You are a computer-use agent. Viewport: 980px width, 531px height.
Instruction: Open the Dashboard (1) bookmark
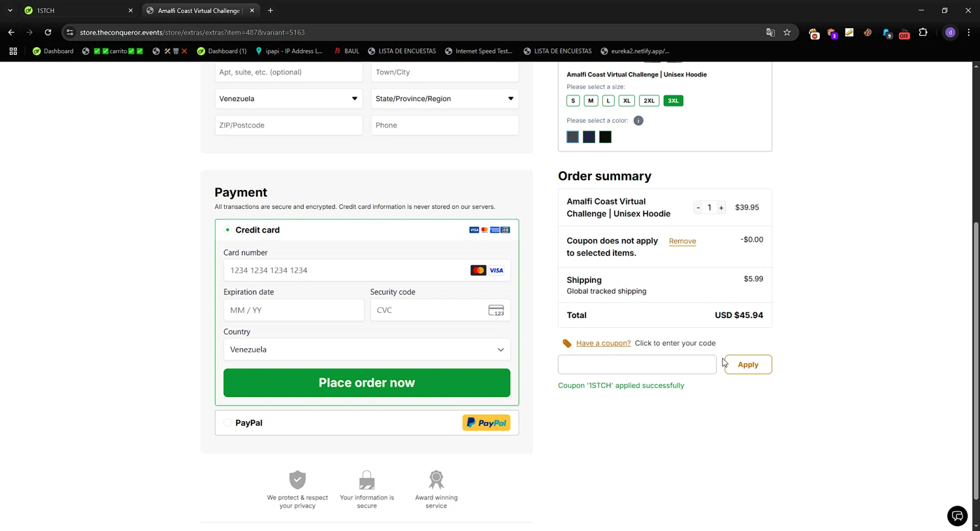click(x=221, y=51)
